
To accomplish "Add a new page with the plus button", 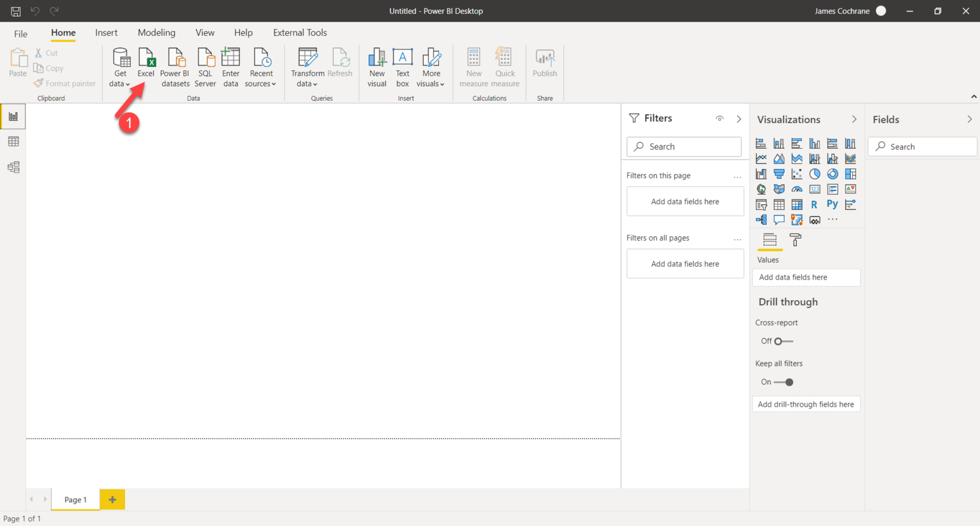I will click(x=112, y=499).
